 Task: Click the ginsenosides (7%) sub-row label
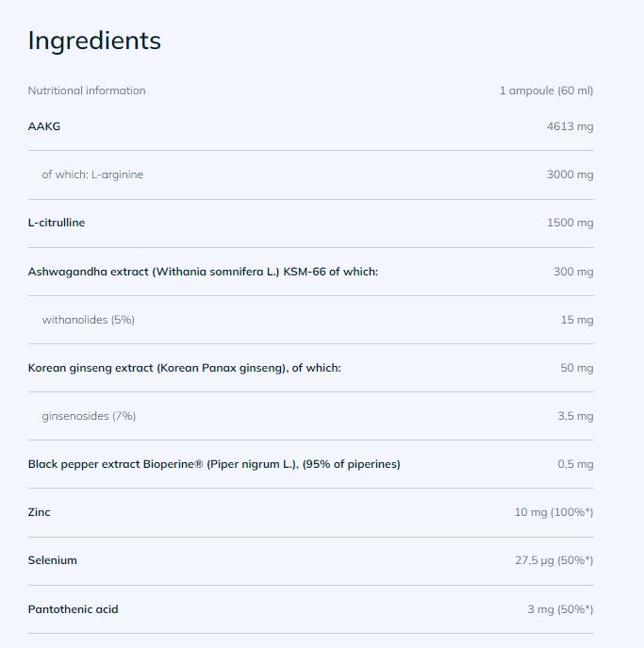point(90,416)
